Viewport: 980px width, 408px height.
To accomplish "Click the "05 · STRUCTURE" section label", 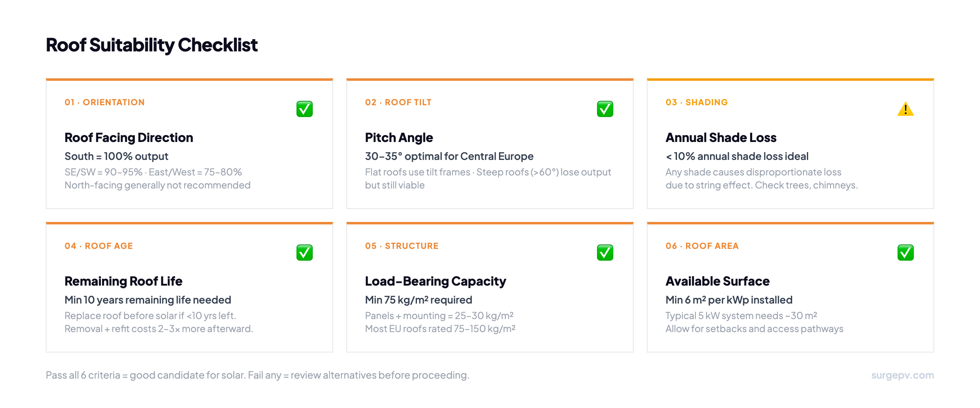I will pyautogui.click(x=402, y=246).
